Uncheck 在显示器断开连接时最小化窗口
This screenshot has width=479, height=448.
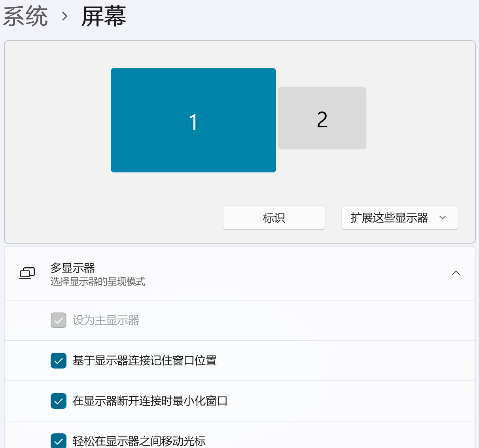pos(59,401)
